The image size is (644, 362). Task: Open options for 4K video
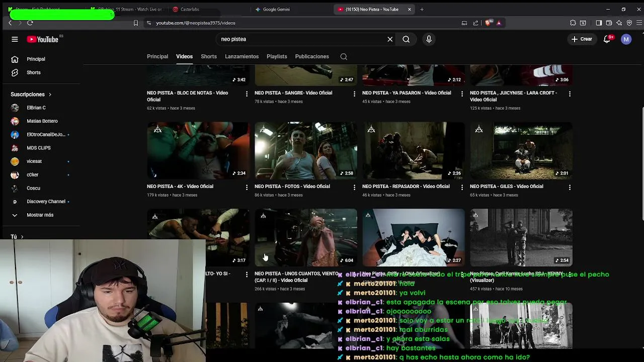pyautogui.click(x=247, y=187)
